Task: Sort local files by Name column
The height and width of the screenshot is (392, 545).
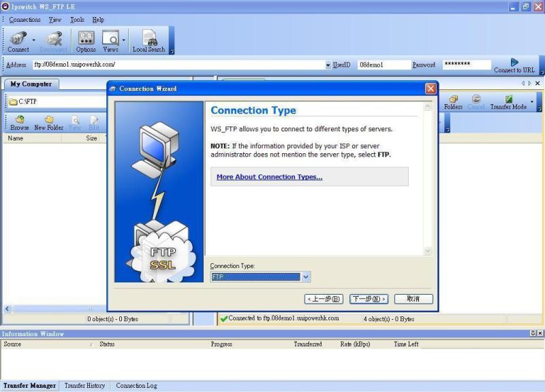Action: coord(32,138)
